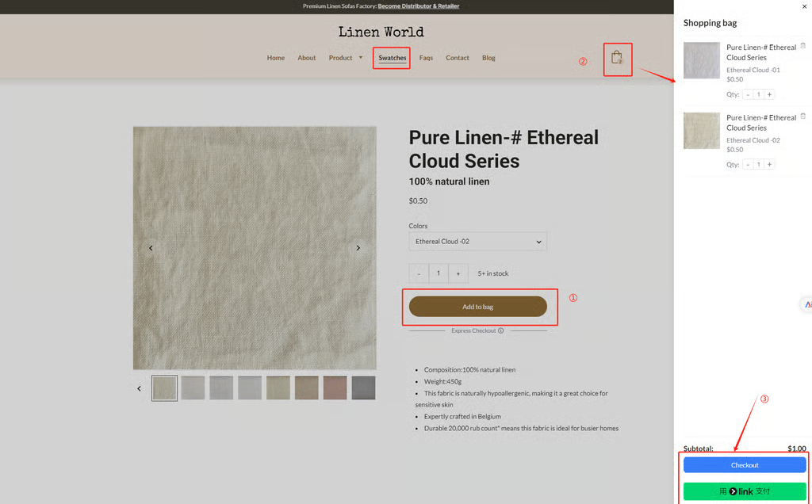Decrease product quantity with minus button
Viewport: 812px width, 504px height.
pos(419,273)
